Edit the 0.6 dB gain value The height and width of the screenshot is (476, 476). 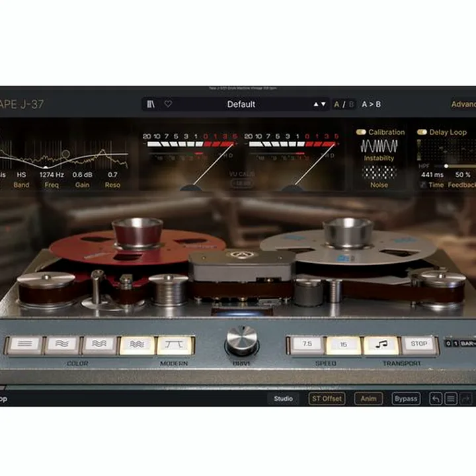pyautogui.click(x=82, y=175)
